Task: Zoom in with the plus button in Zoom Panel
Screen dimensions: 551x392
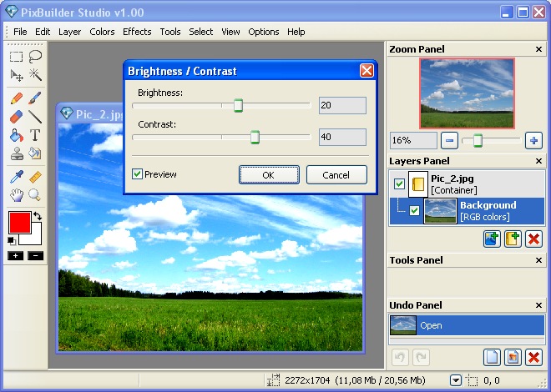Action: (x=533, y=141)
